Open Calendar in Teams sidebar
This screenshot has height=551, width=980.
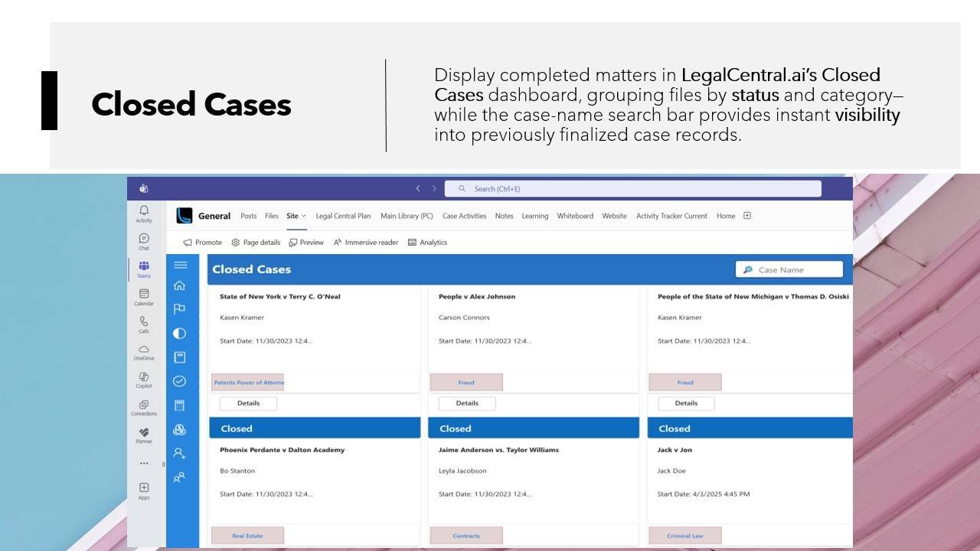coord(144,296)
